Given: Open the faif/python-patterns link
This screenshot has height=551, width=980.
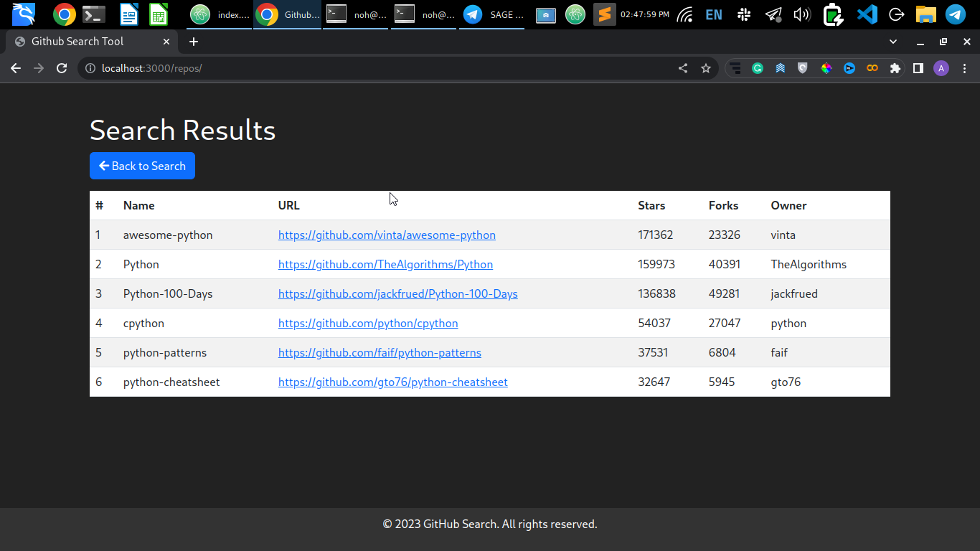Looking at the screenshot, I should point(380,352).
